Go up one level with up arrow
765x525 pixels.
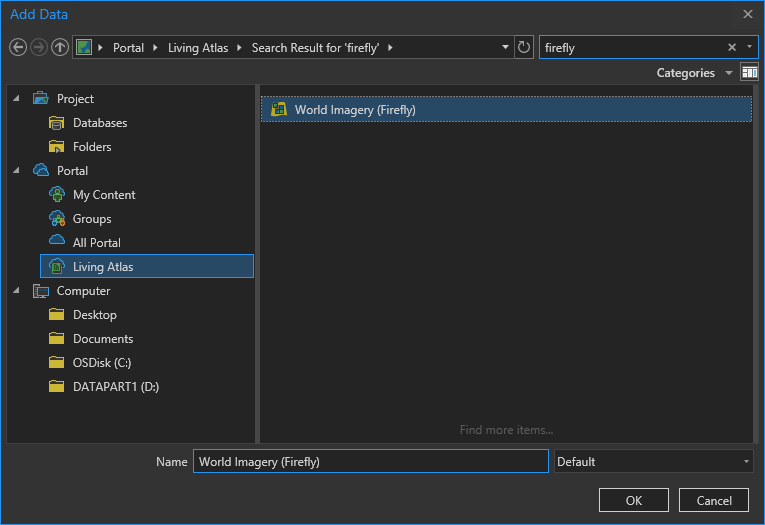60,47
